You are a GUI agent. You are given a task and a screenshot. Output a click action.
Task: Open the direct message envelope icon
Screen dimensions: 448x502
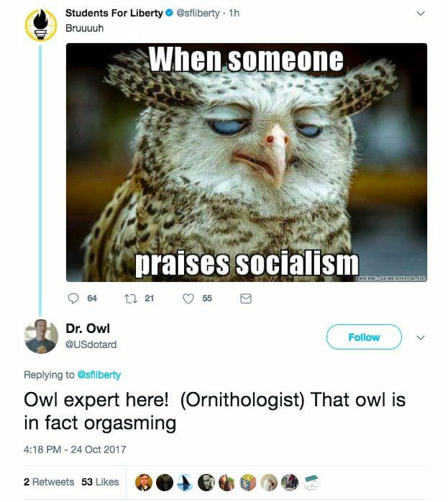pyautogui.click(x=246, y=298)
